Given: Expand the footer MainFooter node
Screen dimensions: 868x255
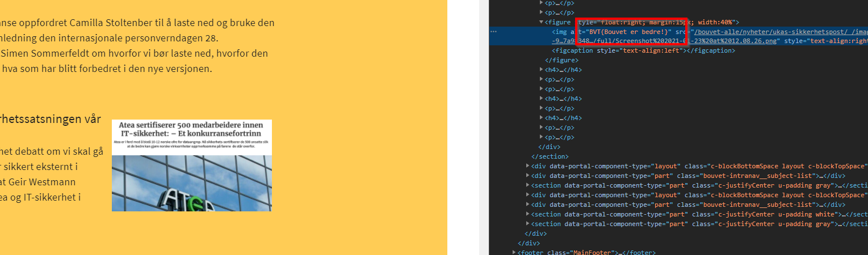Looking at the screenshot, I should 514,252.
